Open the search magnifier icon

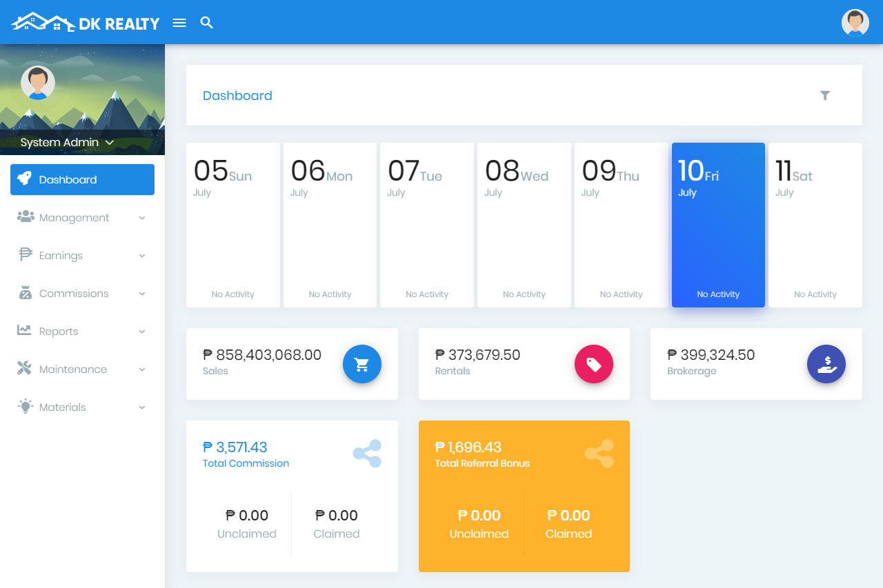[207, 23]
